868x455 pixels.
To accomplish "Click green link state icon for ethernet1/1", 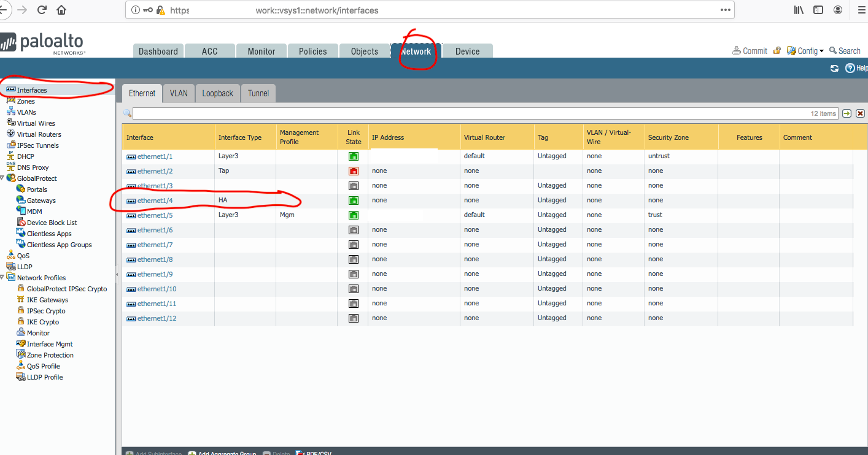I will 354,156.
